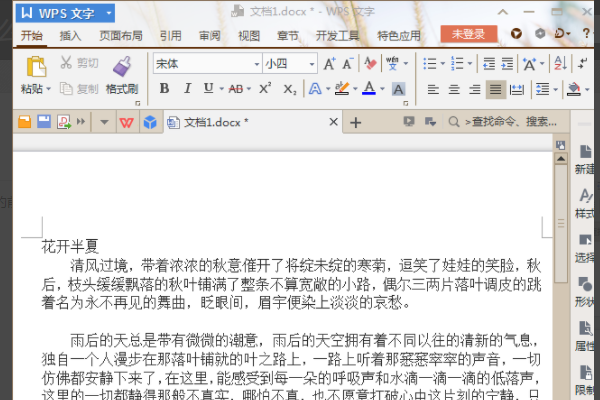Viewport: 600px width, 400px height.
Task: Click the sort A-Z icon
Action: coord(560,64)
